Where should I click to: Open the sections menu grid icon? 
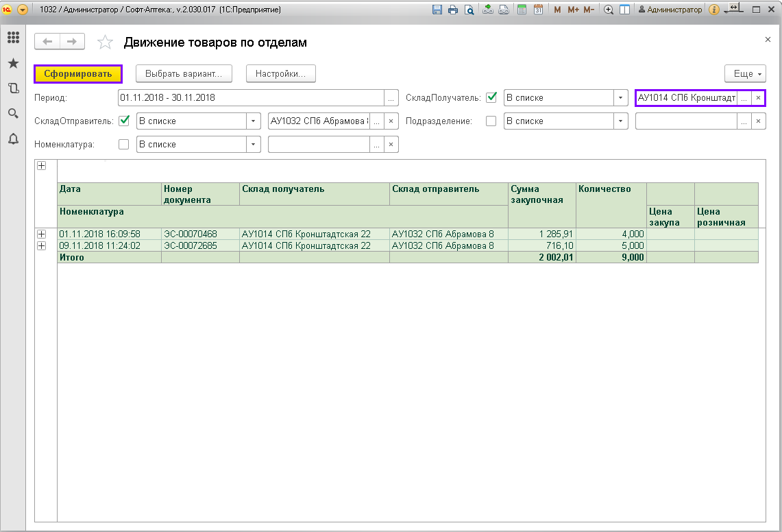[x=13, y=38]
